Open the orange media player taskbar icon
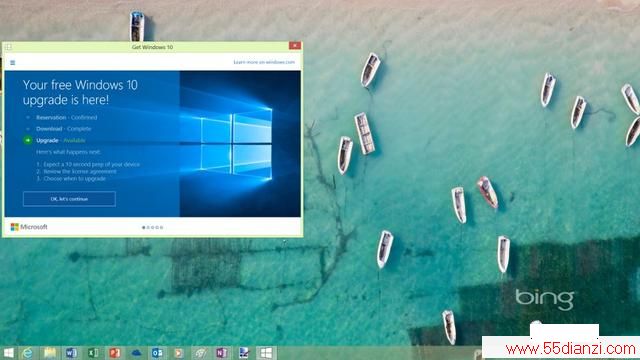 tap(179, 353)
